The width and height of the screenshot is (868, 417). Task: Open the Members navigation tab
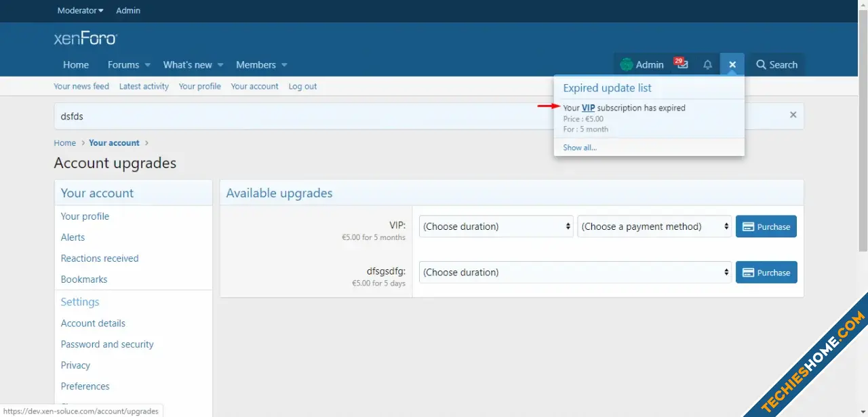click(256, 64)
